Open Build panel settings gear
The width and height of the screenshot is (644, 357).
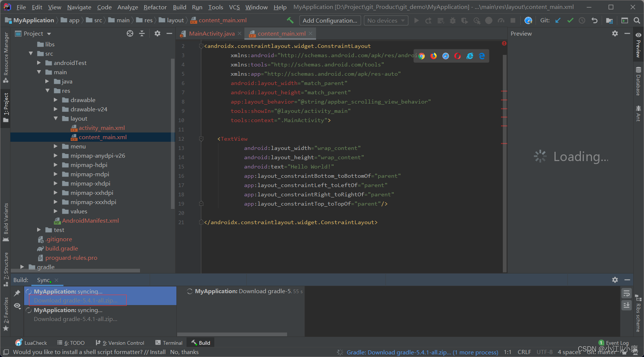tap(615, 280)
